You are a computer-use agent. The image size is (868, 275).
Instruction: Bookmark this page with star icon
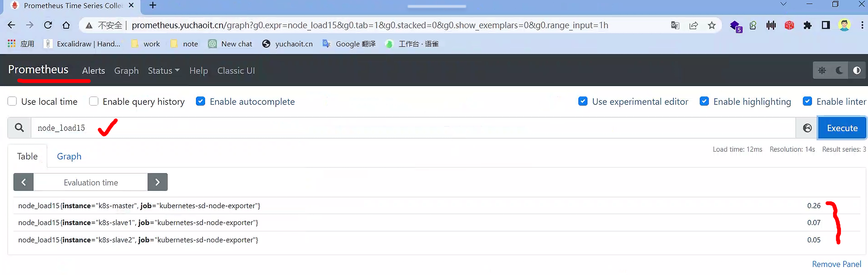tap(711, 25)
